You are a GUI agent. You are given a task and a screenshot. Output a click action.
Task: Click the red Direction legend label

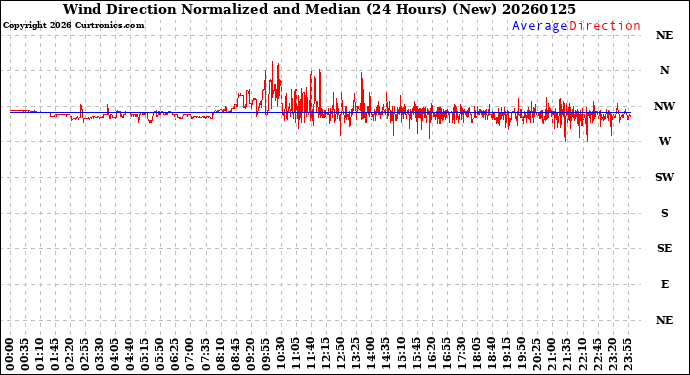pyautogui.click(x=605, y=26)
